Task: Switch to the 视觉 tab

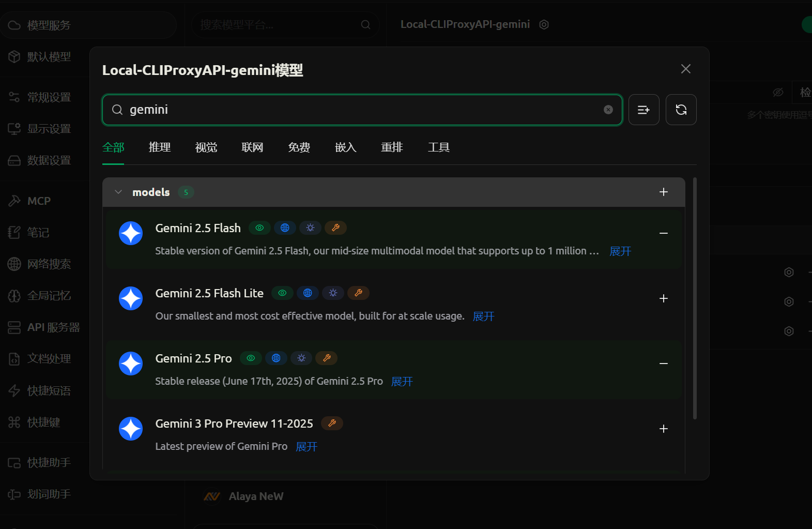Action: pyautogui.click(x=206, y=147)
